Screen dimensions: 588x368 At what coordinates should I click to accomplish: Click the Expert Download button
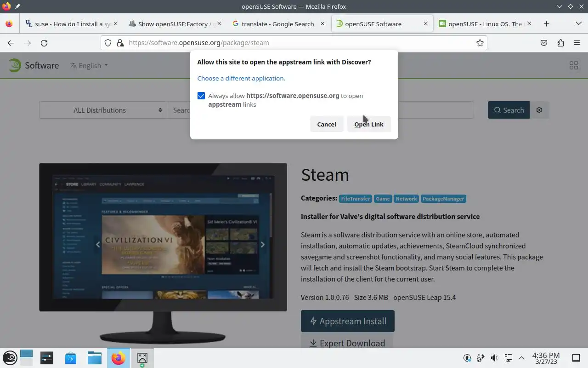tap(347, 341)
